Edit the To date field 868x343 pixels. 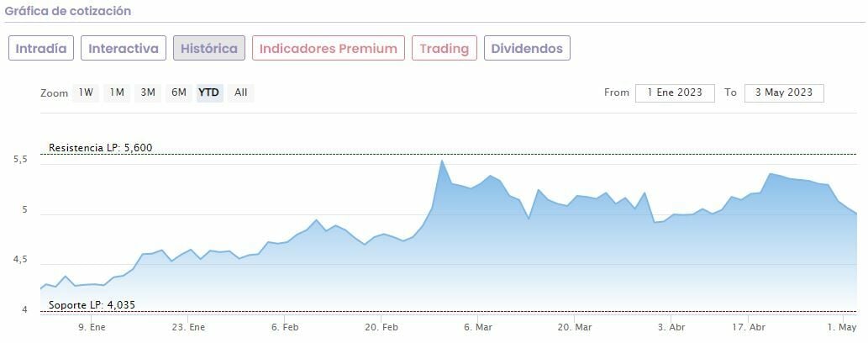click(783, 92)
